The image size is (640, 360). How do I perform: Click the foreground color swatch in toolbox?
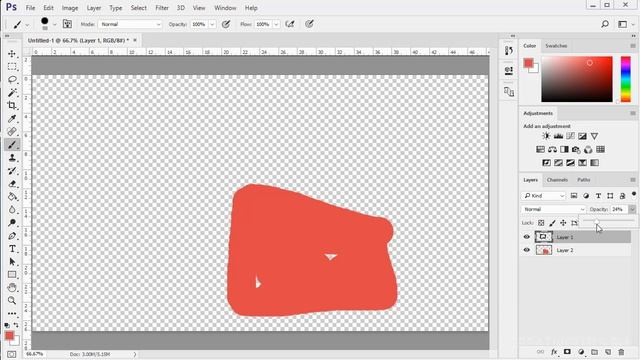(9, 336)
